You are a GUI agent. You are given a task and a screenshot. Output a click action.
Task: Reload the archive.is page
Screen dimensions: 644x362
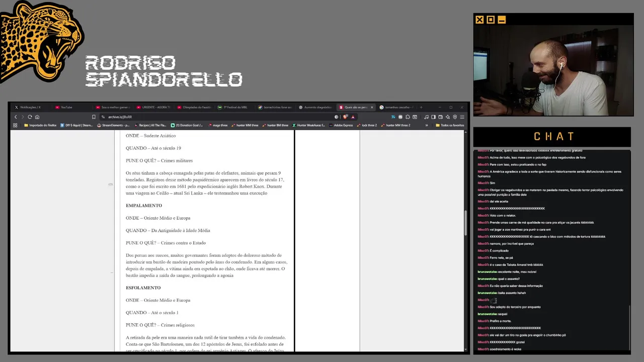(30, 117)
